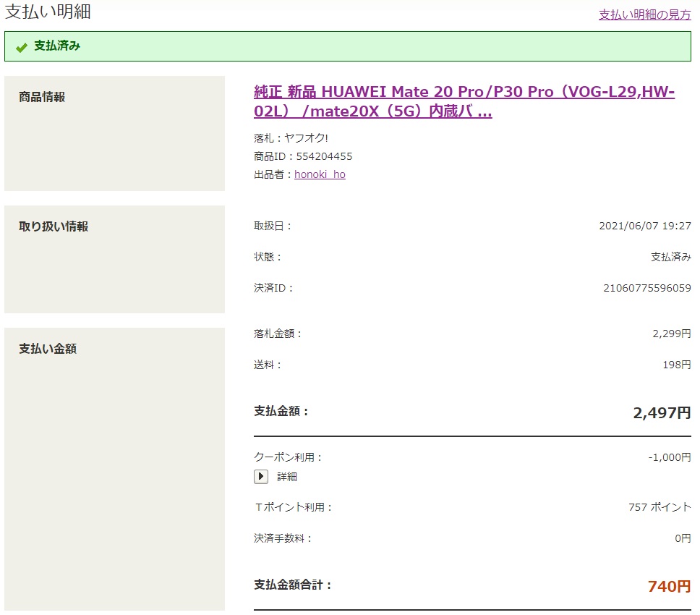Select transaction date 2021/06/07 19:27
The image size is (700, 615).
click(644, 226)
